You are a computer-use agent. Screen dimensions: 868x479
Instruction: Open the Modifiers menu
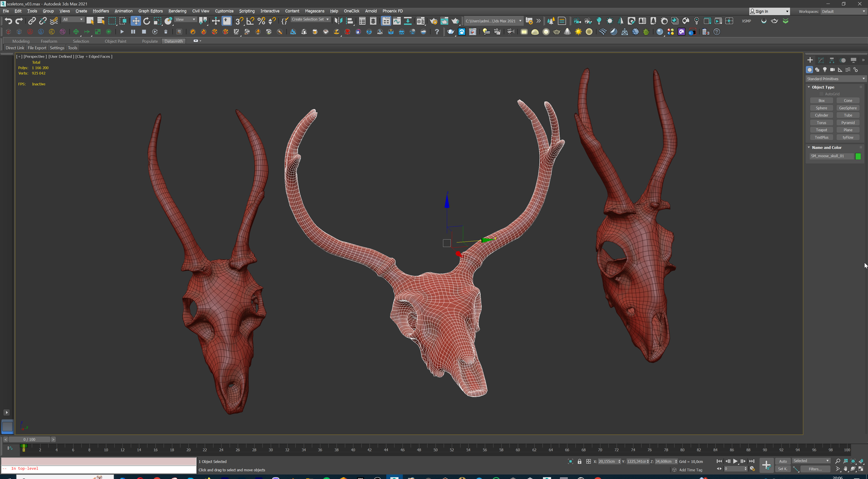click(101, 11)
